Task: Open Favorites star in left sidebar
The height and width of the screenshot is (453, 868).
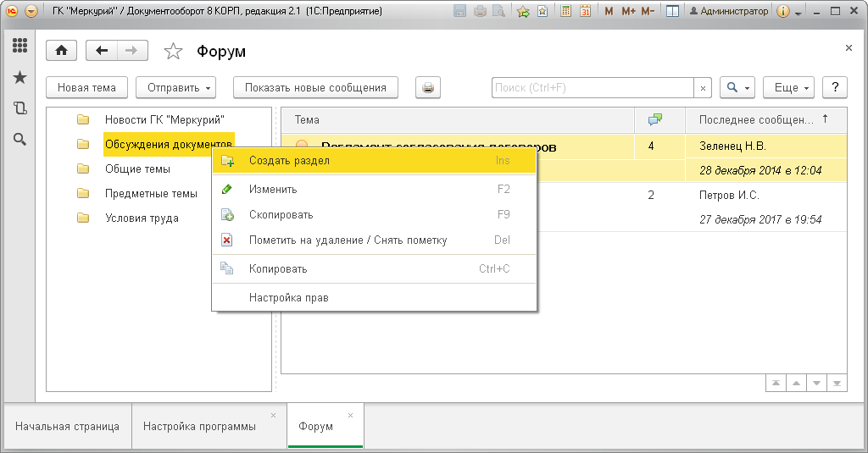Action: (20, 77)
